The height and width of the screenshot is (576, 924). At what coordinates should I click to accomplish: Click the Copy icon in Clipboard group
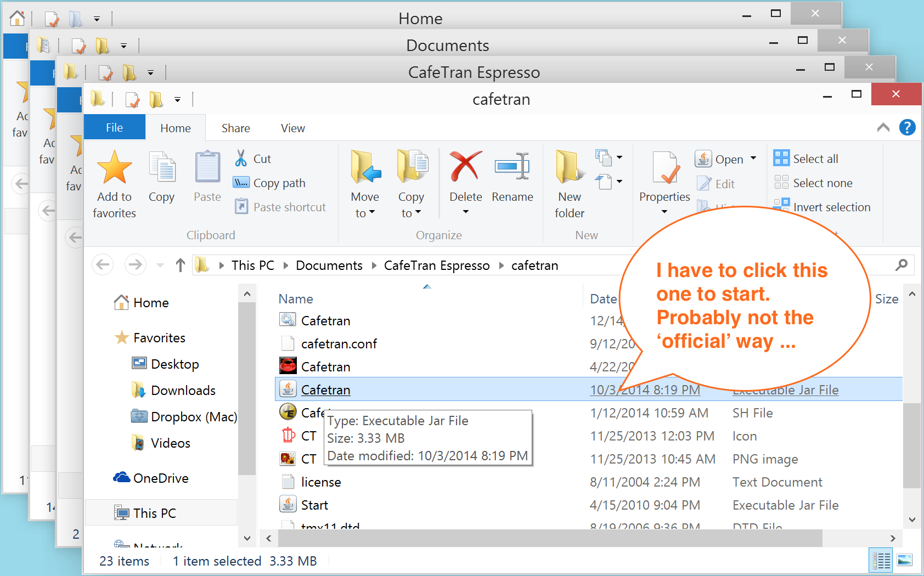(x=161, y=168)
